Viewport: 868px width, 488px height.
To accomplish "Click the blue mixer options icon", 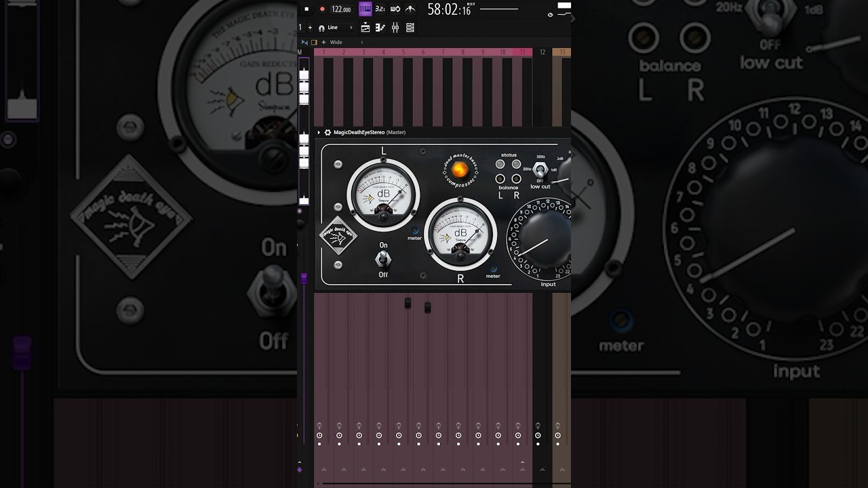I will [304, 43].
